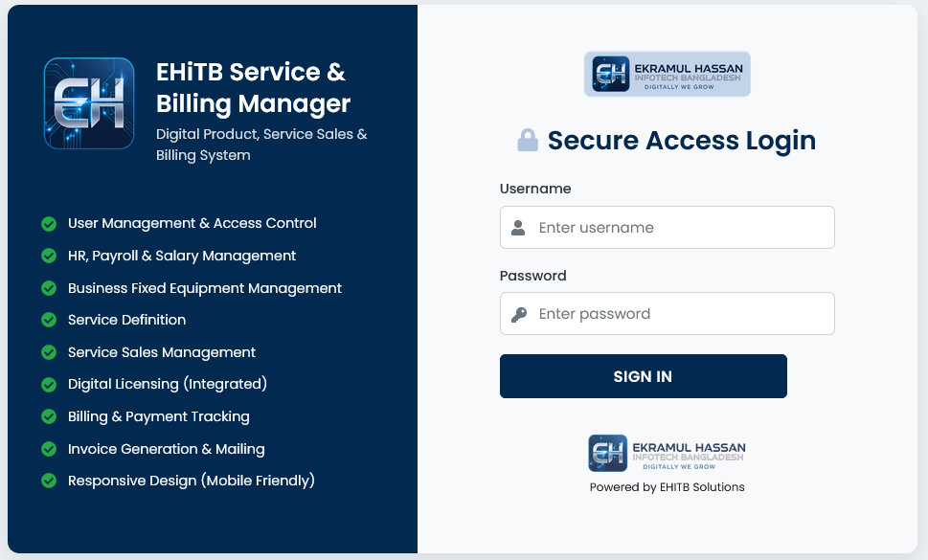Select the HR, Payroll & Salary Management list item
This screenshot has height=560, width=928.
pyautogui.click(x=182, y=256)
